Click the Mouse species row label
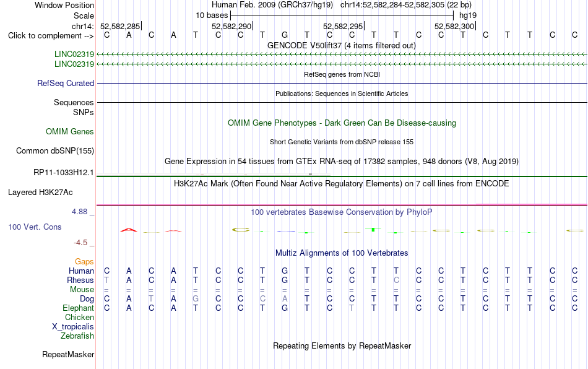Image resolution: width=588 pixels, height=369 pixels. click(82, 290)
